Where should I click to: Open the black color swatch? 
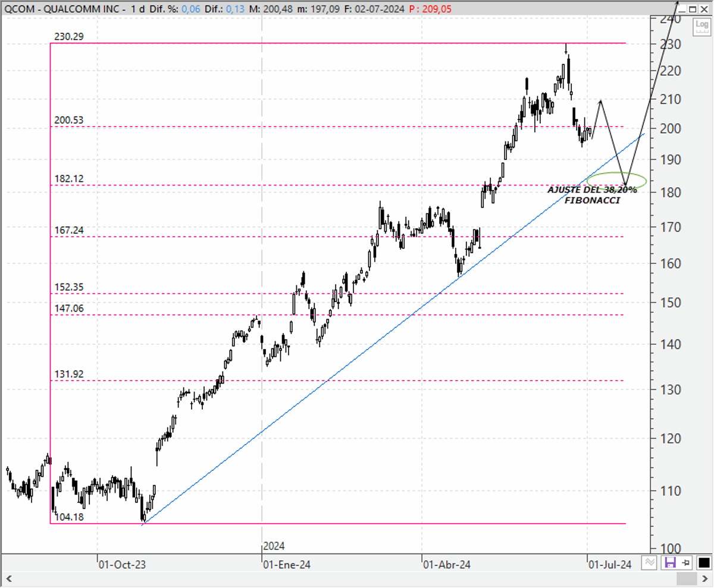point(704,562)
